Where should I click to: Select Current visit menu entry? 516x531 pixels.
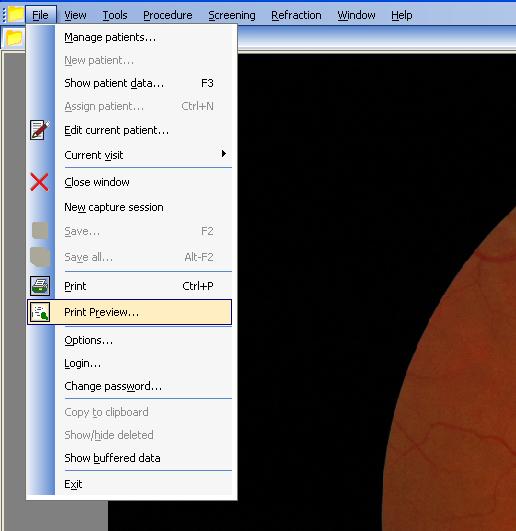click(x=129, y=155)
